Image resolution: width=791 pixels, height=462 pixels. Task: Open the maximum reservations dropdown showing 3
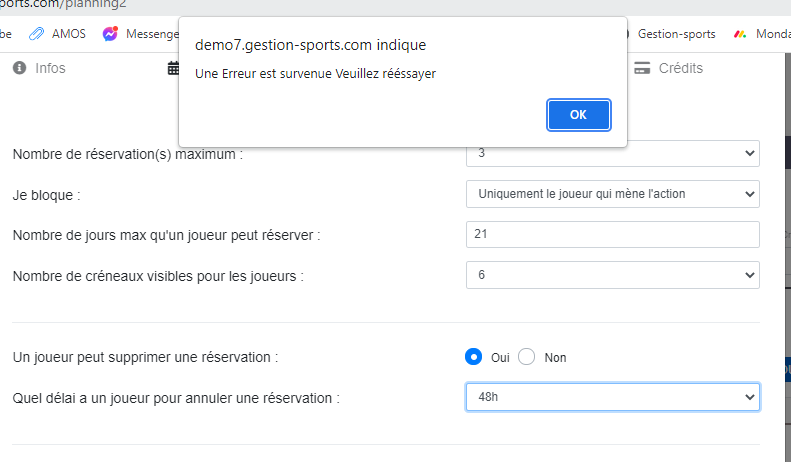click(612, 154)
